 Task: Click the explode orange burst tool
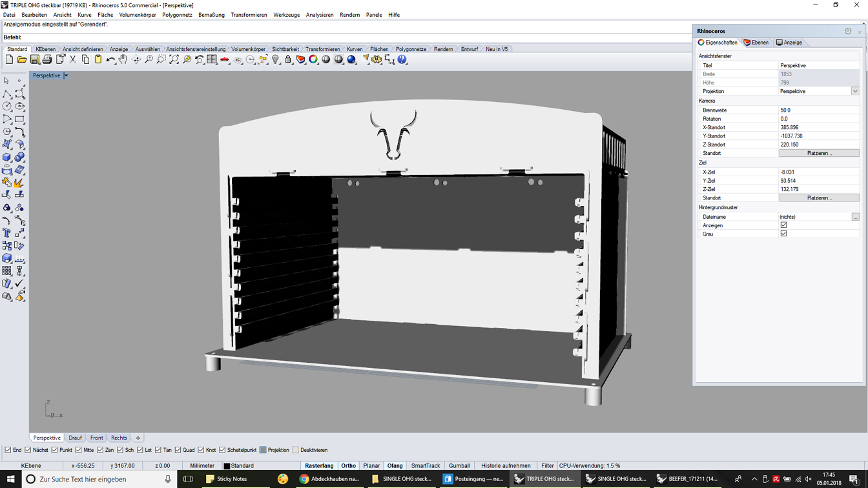[x=19, y=183]
